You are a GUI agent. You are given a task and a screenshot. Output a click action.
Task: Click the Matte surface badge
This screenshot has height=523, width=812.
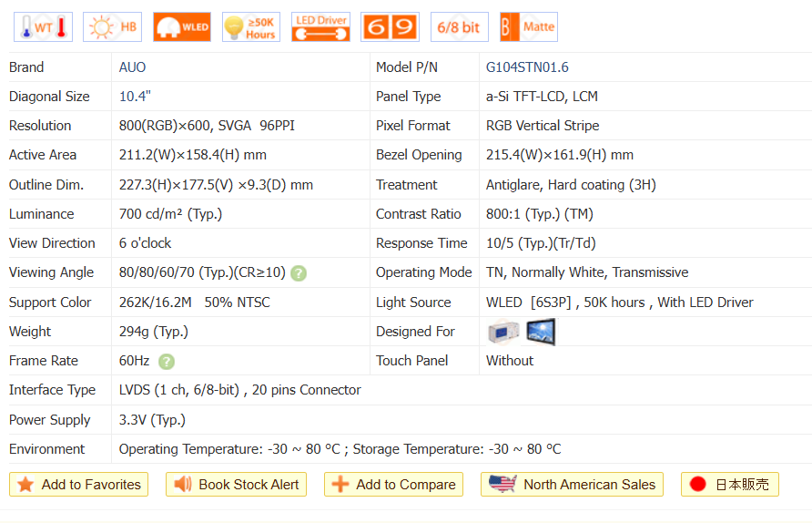(528, 27)
